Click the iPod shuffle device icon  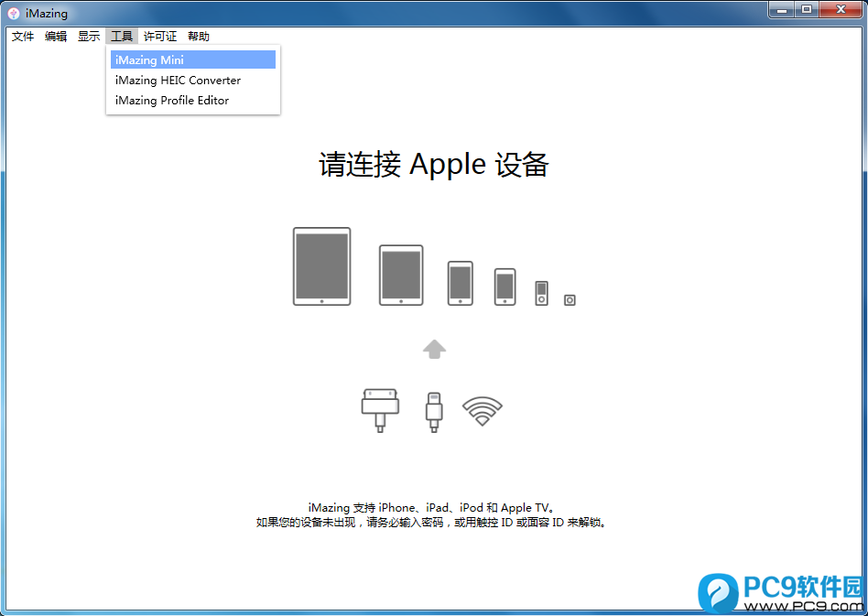pos(570,300)
